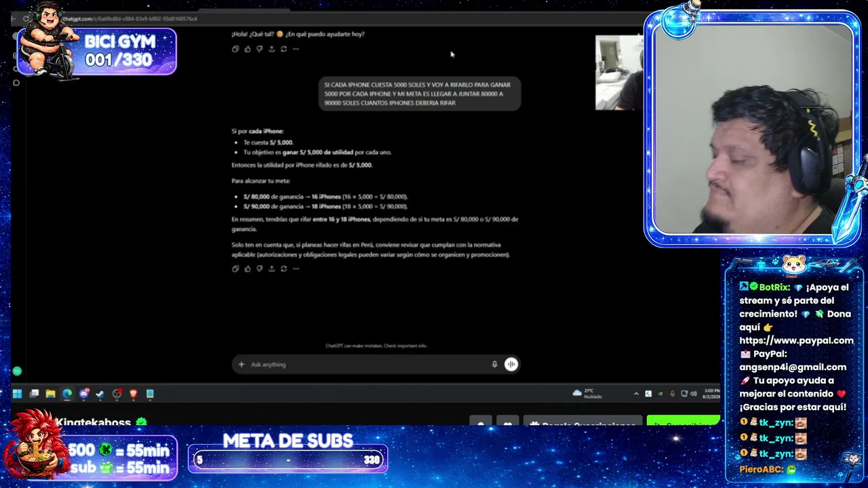Share the "¡Hola! ¿Qué tal?" response

click(272, 49)
